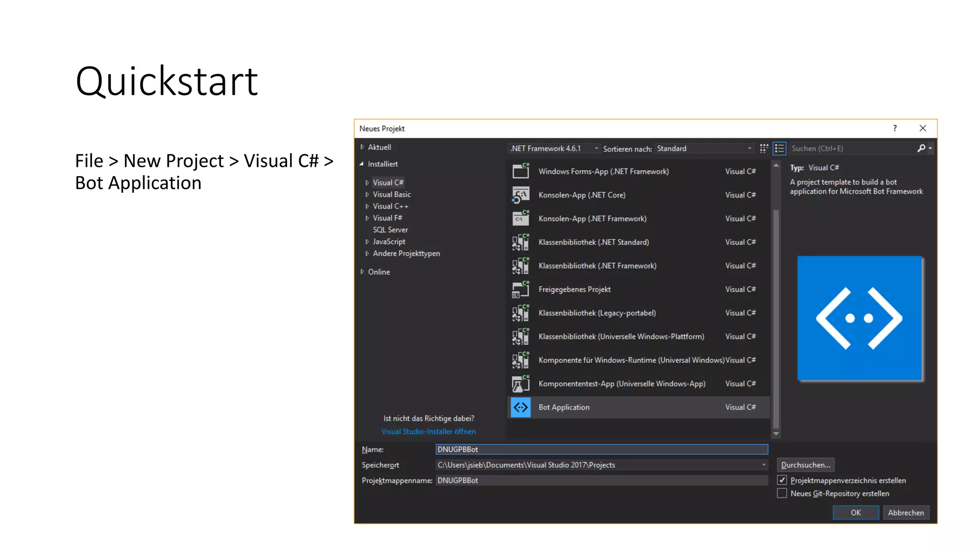Toggle Projektmappenverzeichnis erstellen checkbox
Viewport: 980px width, 551px height.
[x=782, y=480]
